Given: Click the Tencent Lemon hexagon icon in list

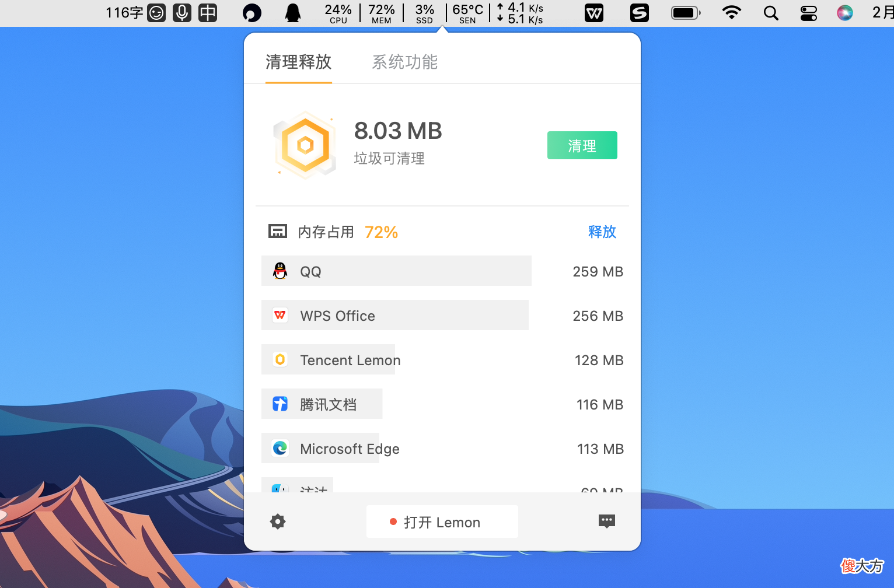Looking at the screenshot, I should pyautogui.click(x=280, y=359).
